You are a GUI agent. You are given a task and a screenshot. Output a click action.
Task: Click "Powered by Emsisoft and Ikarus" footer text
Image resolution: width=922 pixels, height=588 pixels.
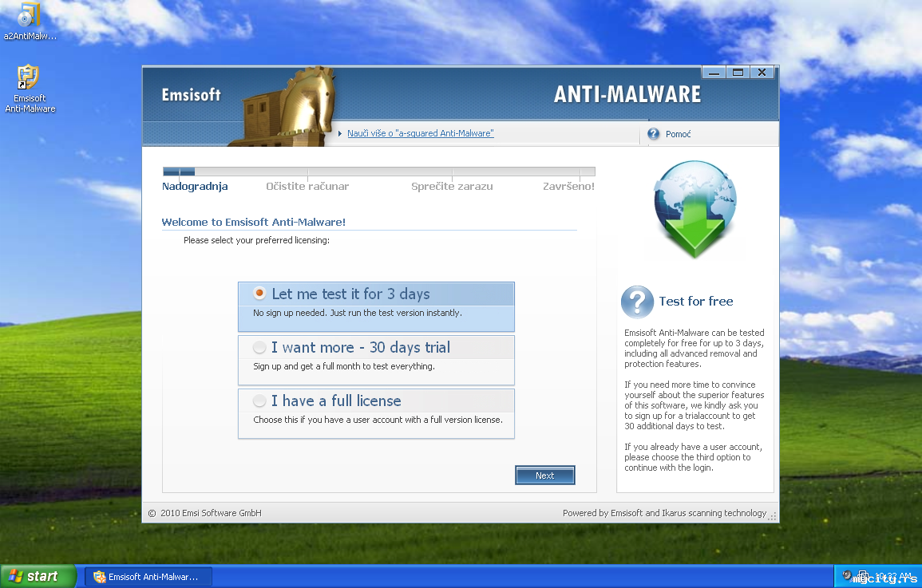pyautogui.click(x=664, y=513)
